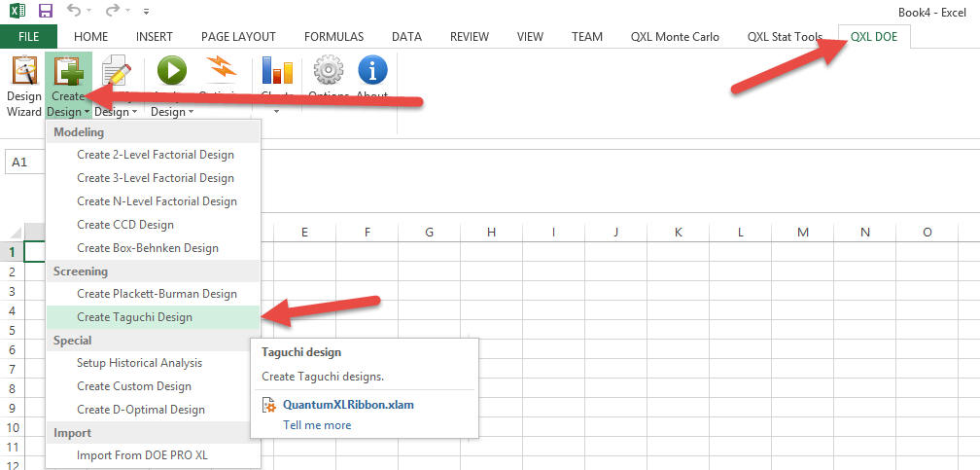Click the blue About info icon
Viewport: 980px width, 470px height.
tap(372, 71)
